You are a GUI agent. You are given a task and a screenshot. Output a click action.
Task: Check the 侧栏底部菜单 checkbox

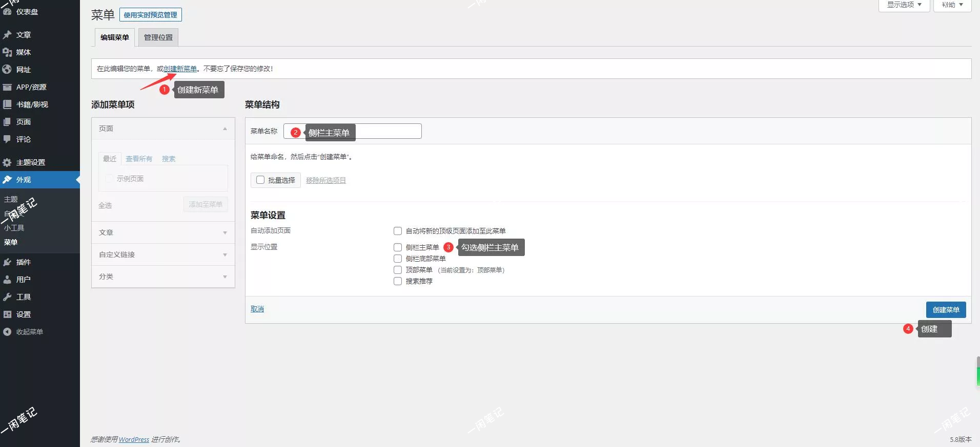click(x=398, y=259)
